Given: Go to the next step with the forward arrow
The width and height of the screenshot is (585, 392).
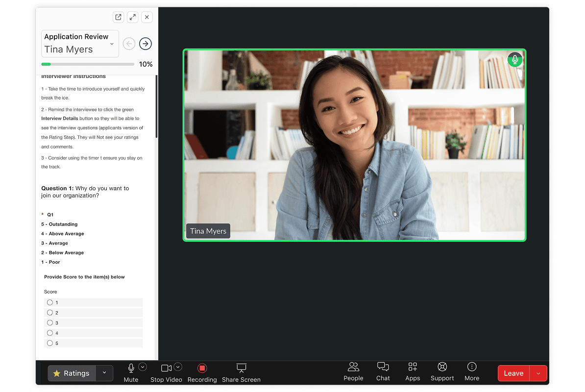Looking at the screenshot, I should [x=146, y=44].
